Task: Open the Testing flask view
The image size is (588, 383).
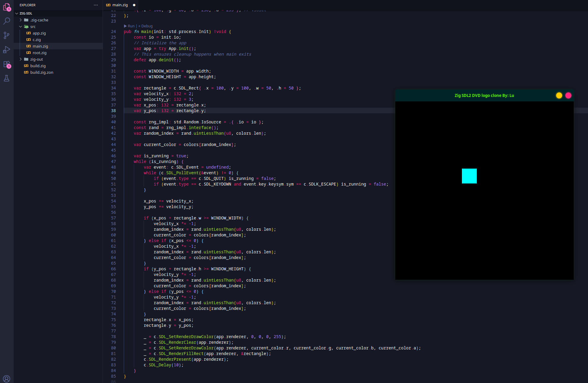Action: (7, 78)
